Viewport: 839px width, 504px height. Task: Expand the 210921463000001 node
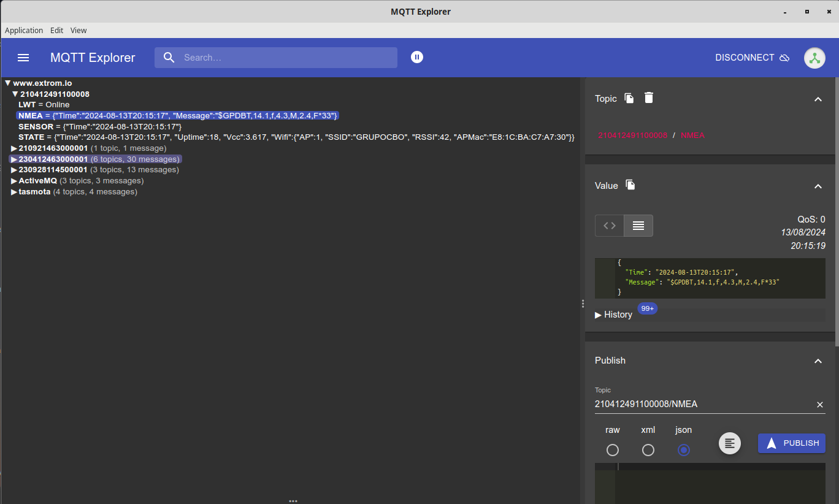click(x=14, y=148)
